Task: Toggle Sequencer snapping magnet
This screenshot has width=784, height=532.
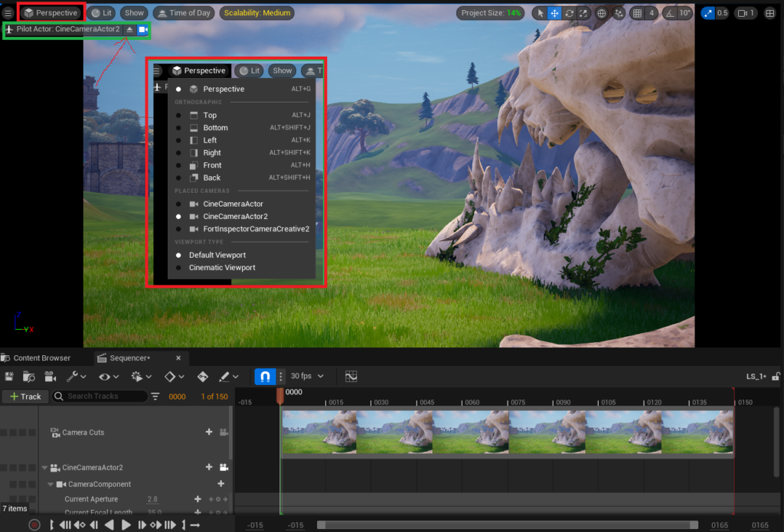Action: pos(265,377)
